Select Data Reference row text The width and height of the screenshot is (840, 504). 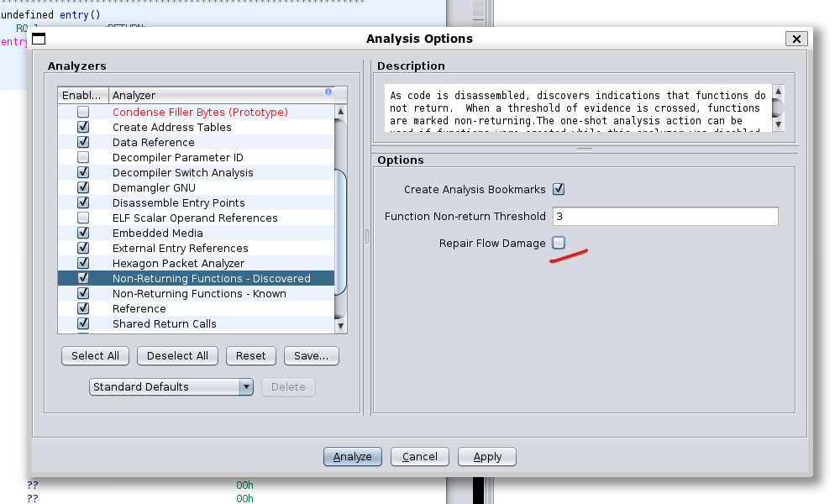pyautogui.click(x=153, y=143)
